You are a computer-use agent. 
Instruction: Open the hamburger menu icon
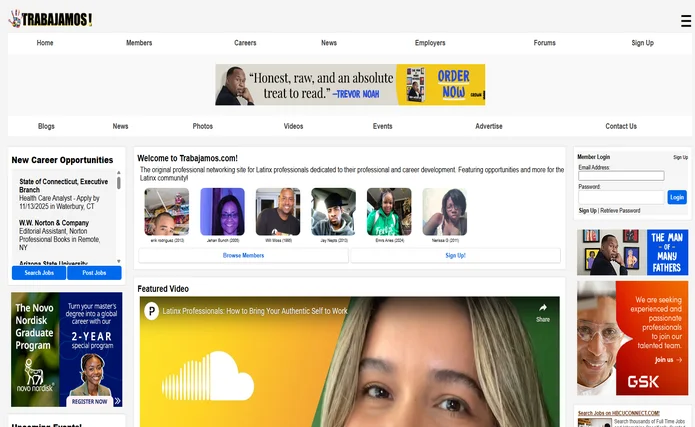click(x=686, y=21)
